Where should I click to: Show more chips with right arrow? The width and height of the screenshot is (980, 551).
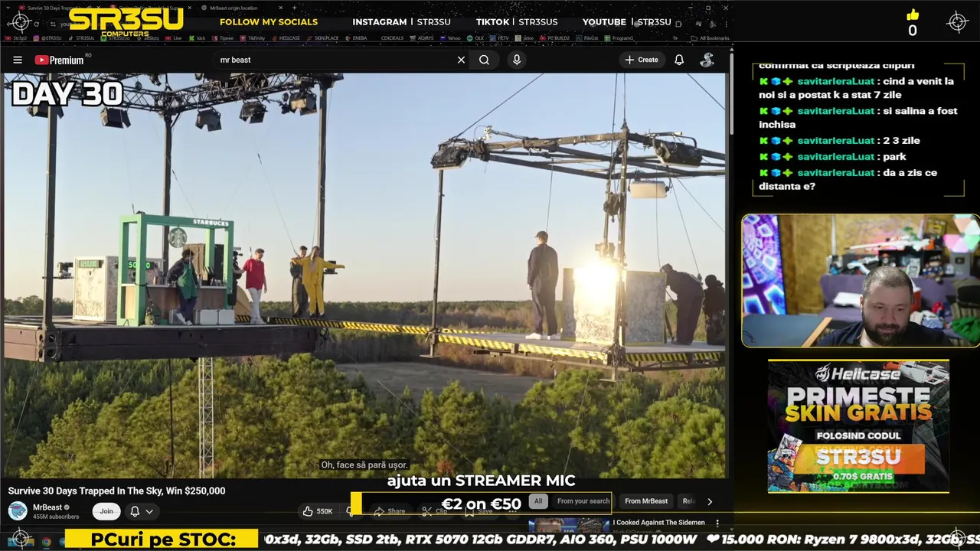tap(710, 501)
